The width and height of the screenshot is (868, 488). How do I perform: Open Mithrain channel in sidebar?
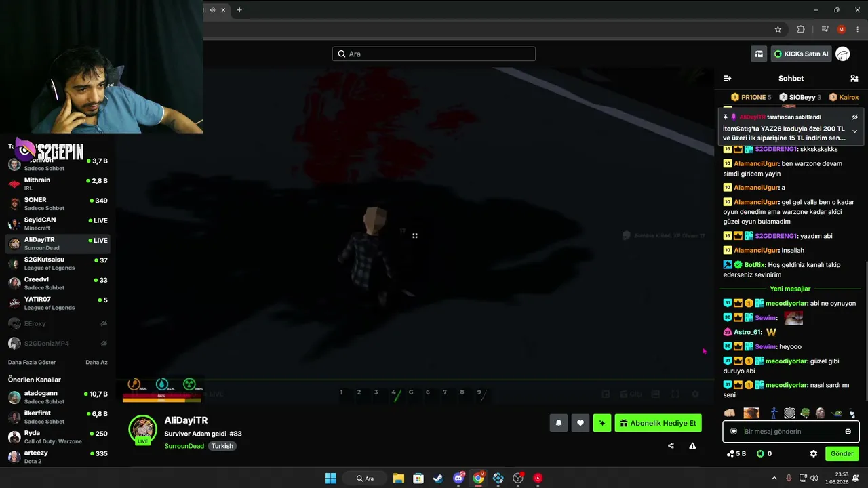coord(58,184)
